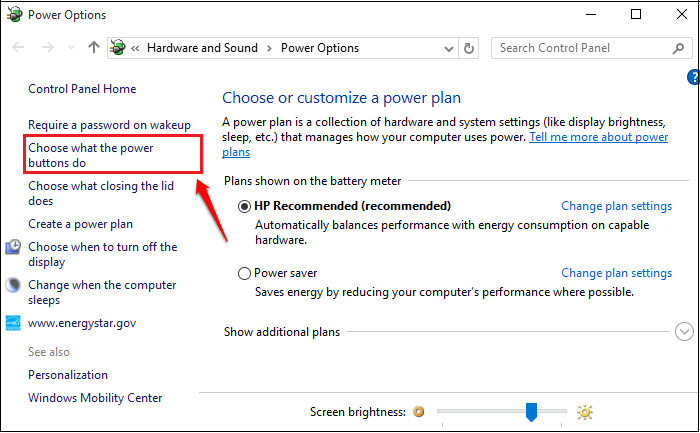Click the Power Options breadcrumb item

320,47
